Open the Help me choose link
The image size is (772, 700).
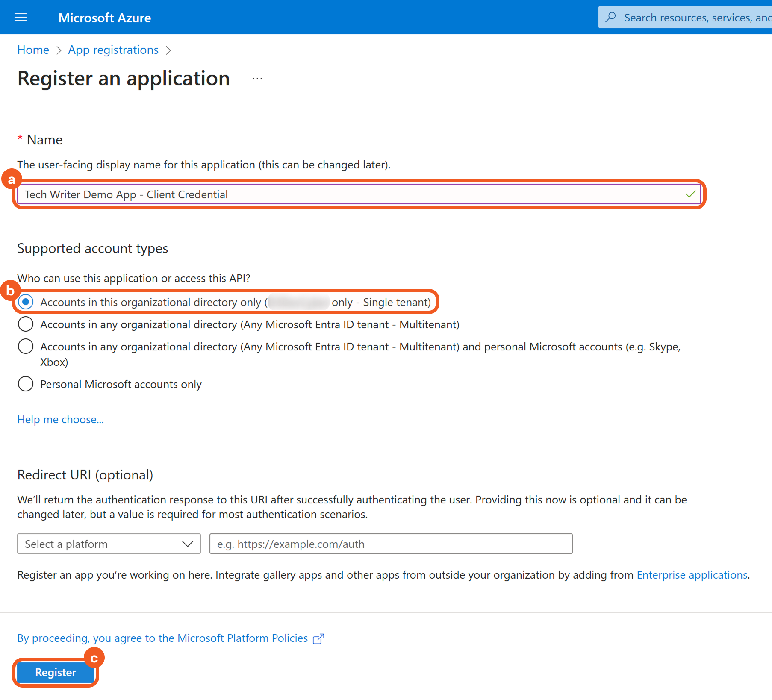[x=60, y=419]
